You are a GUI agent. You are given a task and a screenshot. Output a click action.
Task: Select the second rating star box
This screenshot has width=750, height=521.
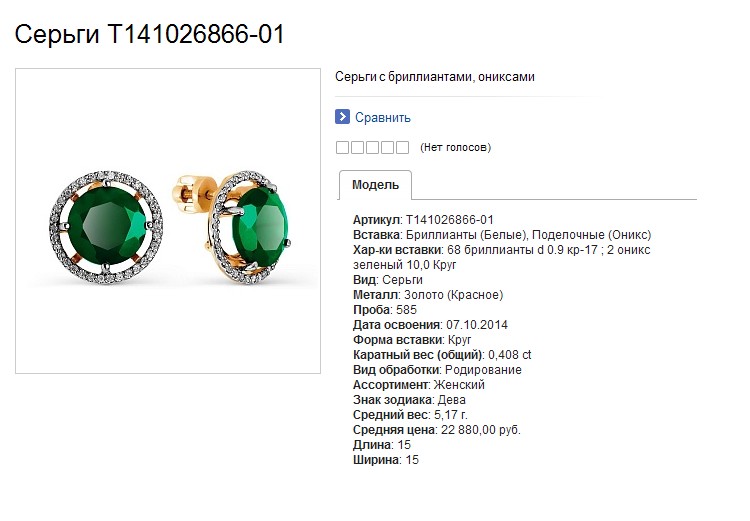357,147
